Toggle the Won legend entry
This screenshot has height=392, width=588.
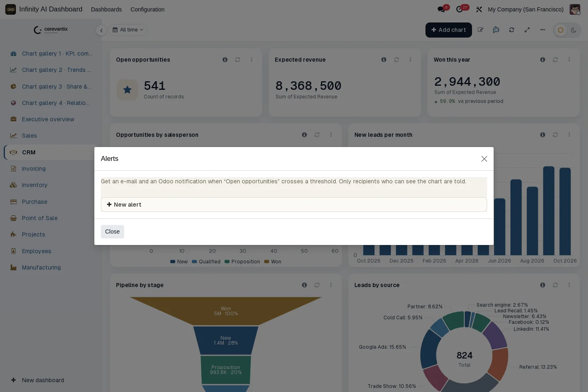click(x=273, y=262)
